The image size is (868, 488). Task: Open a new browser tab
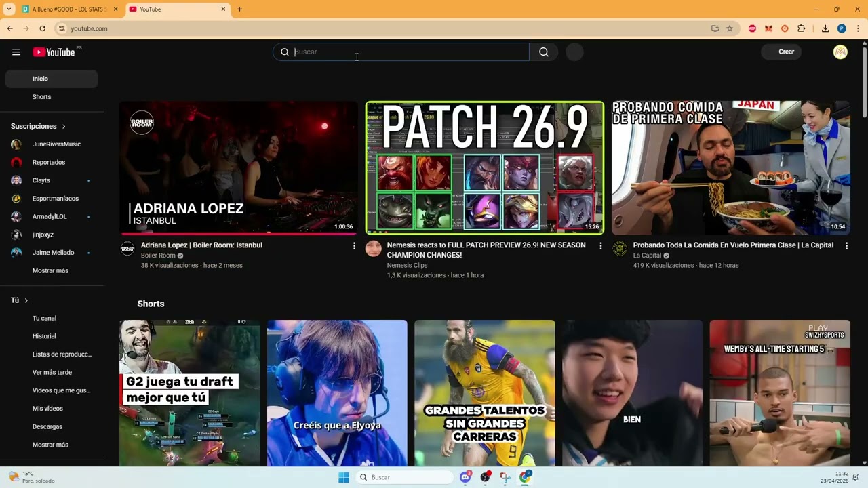(239, 9)
